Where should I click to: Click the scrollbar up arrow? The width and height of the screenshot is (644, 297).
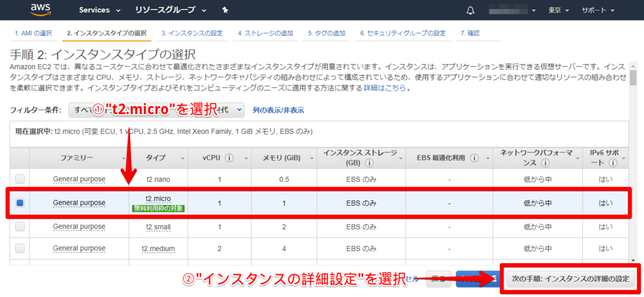pyautogui.click(x=633, y=65)
